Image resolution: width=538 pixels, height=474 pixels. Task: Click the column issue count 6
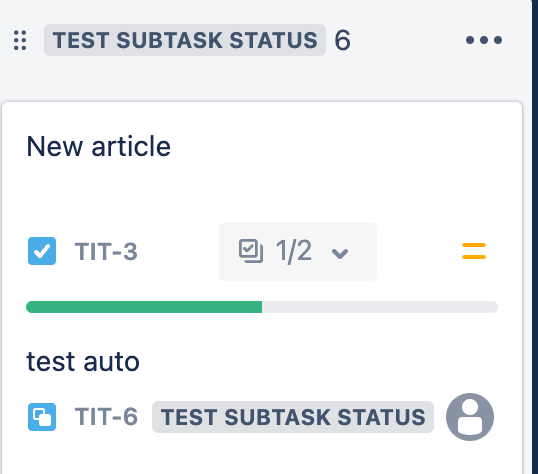[x=342, y=40]
